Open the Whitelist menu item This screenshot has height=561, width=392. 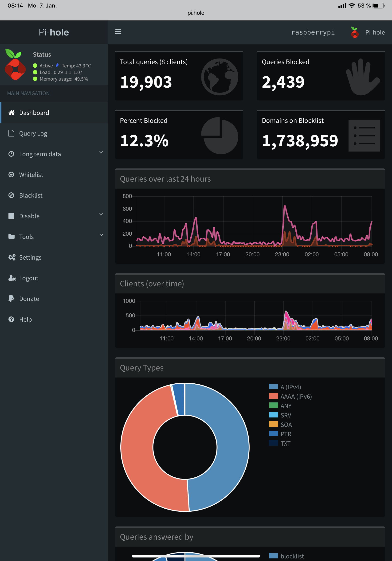54,175
